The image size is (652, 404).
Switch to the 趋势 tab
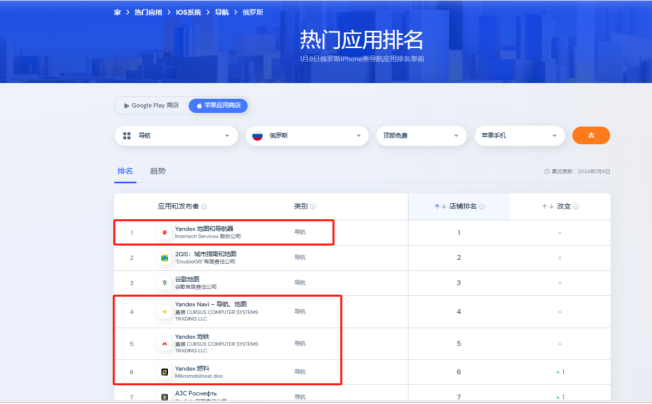(x=158, y=171)
